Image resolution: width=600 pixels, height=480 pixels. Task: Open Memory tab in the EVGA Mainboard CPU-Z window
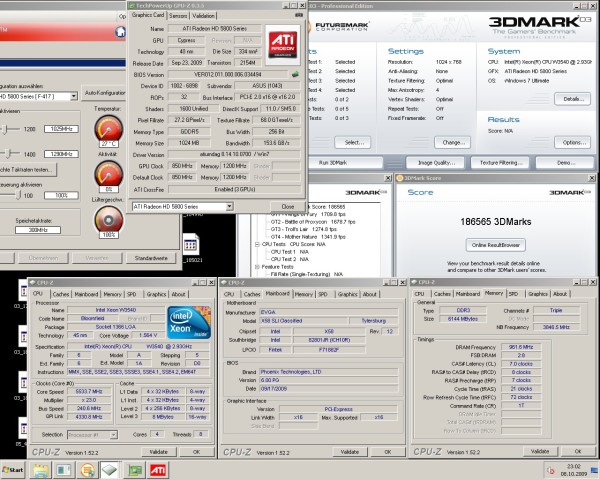pos(304,294)
